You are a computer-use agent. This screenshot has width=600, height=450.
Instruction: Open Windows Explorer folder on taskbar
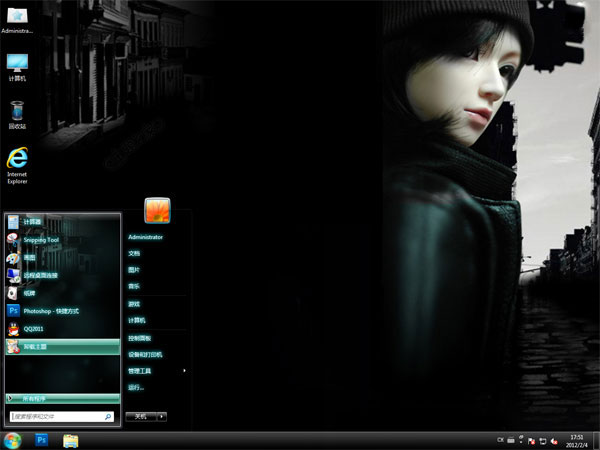[71, 441]
